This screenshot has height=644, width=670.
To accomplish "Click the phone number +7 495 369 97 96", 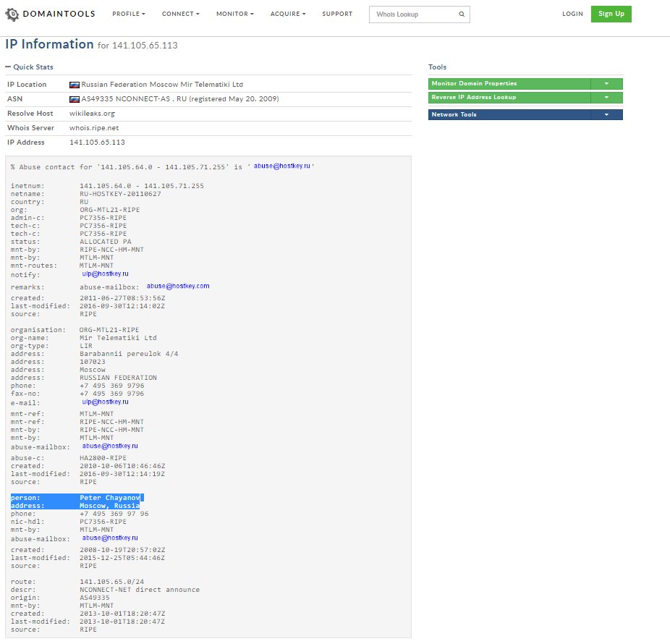I will point(114,514).
